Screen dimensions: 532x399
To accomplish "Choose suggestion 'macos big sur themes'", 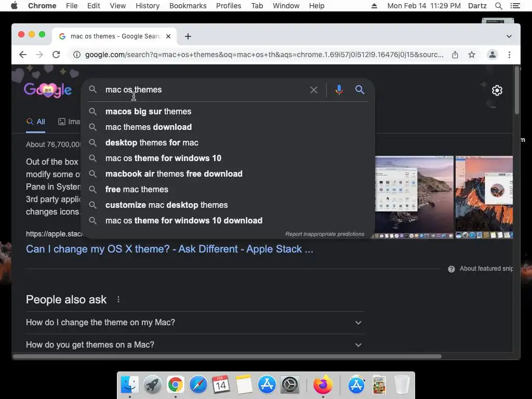I will pyautogui.click(x=228, y=111).
